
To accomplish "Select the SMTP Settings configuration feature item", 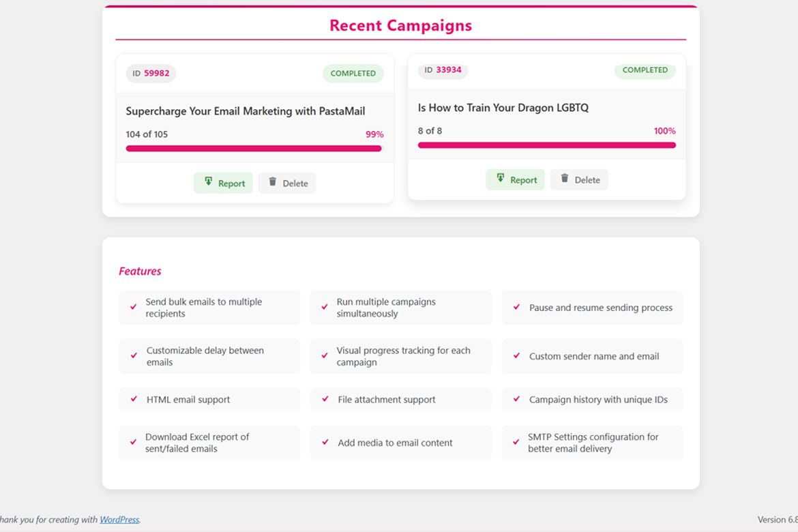I will [x=592, y=443].
